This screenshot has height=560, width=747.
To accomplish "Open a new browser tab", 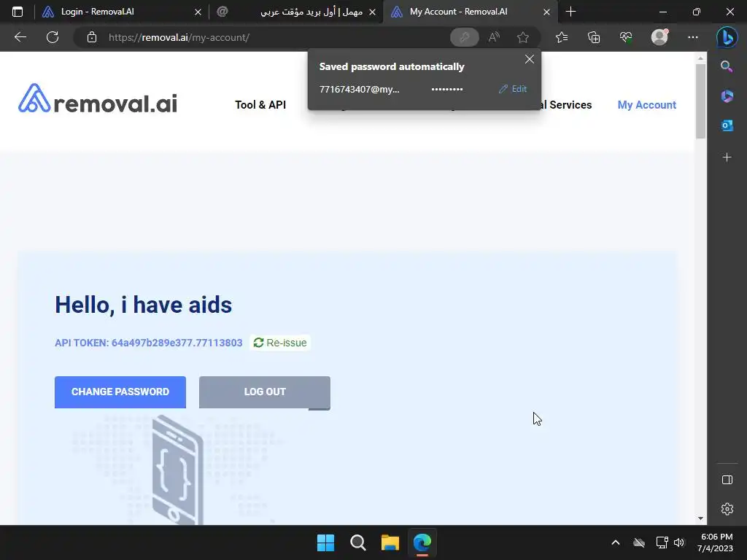I will tap(570, 12).
